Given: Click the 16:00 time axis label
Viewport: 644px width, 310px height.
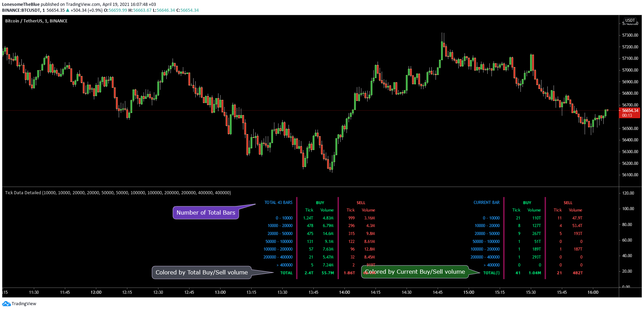Looking at the screenshot, I should tap(593, 292).
